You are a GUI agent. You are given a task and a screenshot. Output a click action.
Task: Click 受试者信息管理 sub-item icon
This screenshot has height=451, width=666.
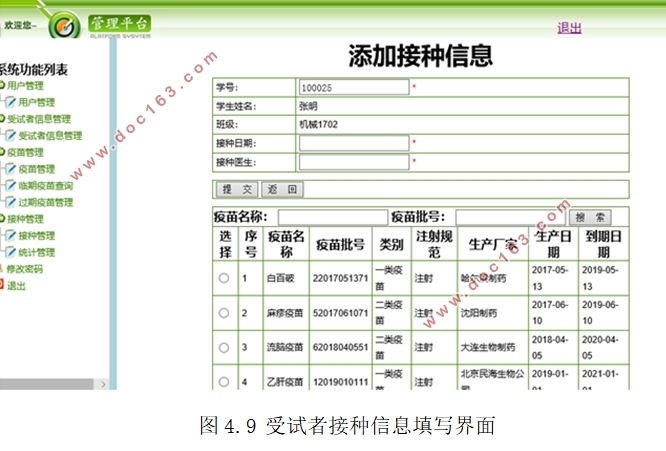coord(10,136)
